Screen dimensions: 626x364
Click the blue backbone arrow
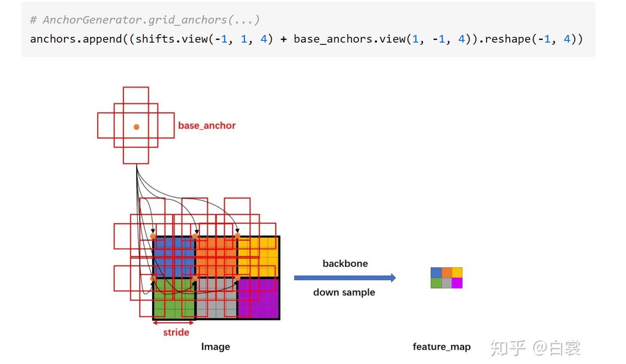point(345,278)
